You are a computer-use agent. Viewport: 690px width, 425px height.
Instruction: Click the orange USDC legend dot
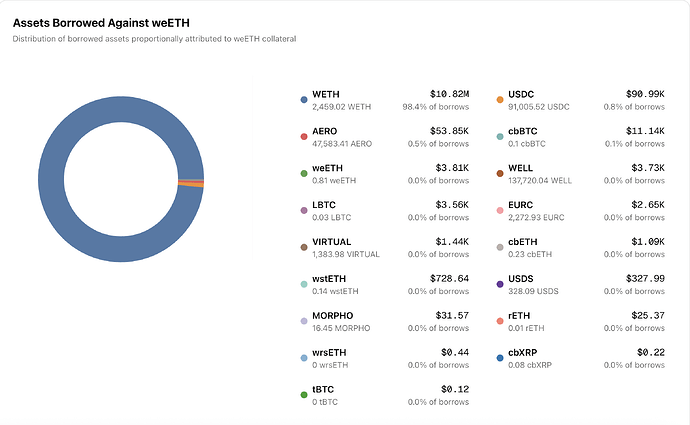[x=499, y=100]
